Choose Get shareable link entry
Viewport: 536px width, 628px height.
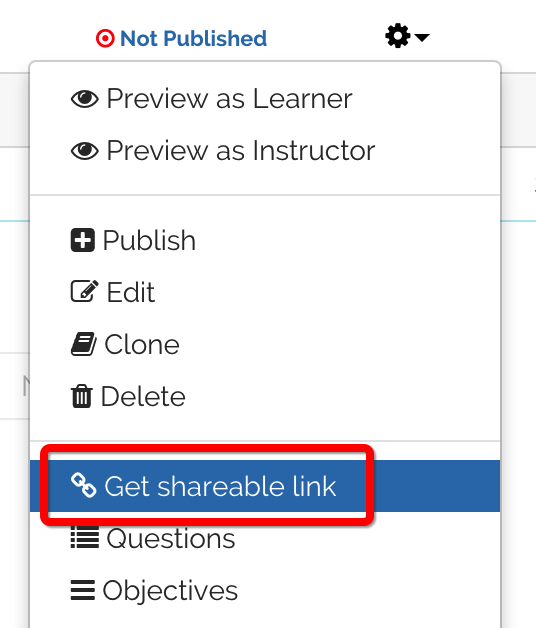(x=265, y=486)
